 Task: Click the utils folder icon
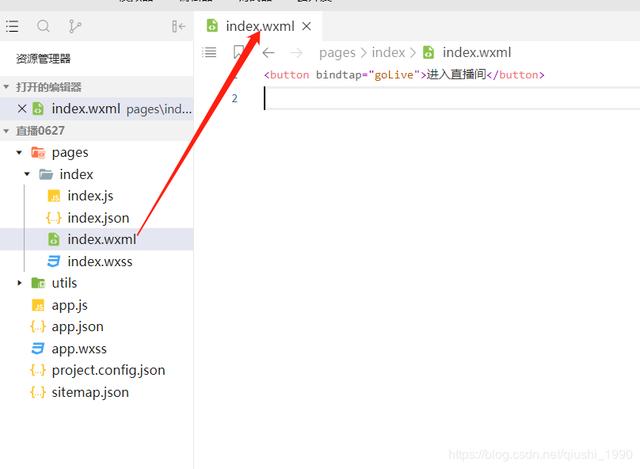(38, 283)
